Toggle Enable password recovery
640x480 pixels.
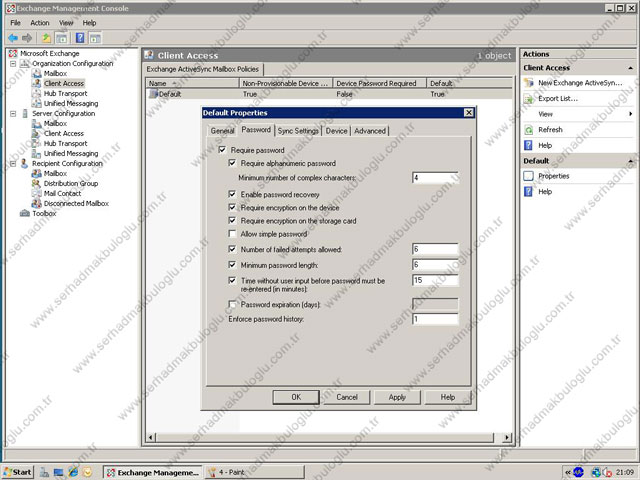coord(232,194)
